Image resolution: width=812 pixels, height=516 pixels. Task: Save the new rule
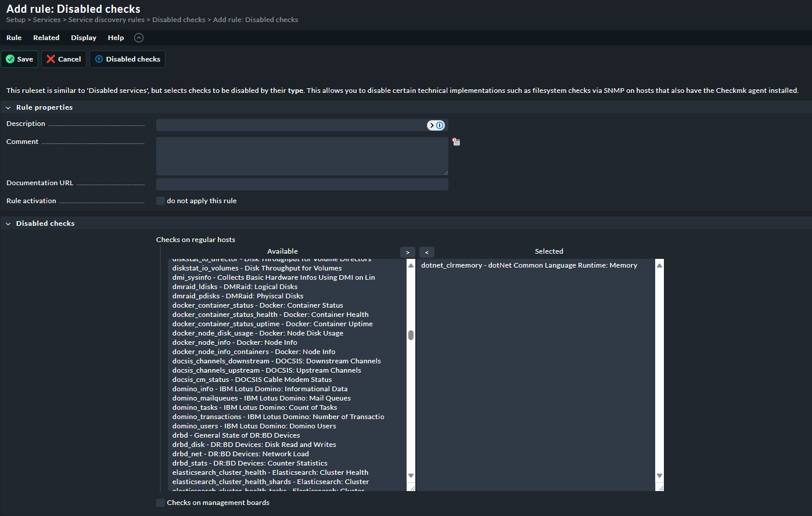tap(20, 59)
